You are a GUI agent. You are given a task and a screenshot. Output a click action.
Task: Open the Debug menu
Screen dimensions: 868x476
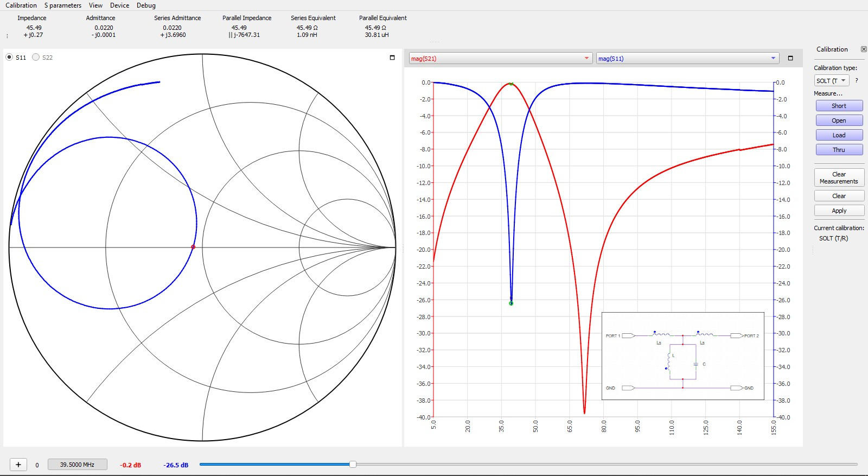146,5
